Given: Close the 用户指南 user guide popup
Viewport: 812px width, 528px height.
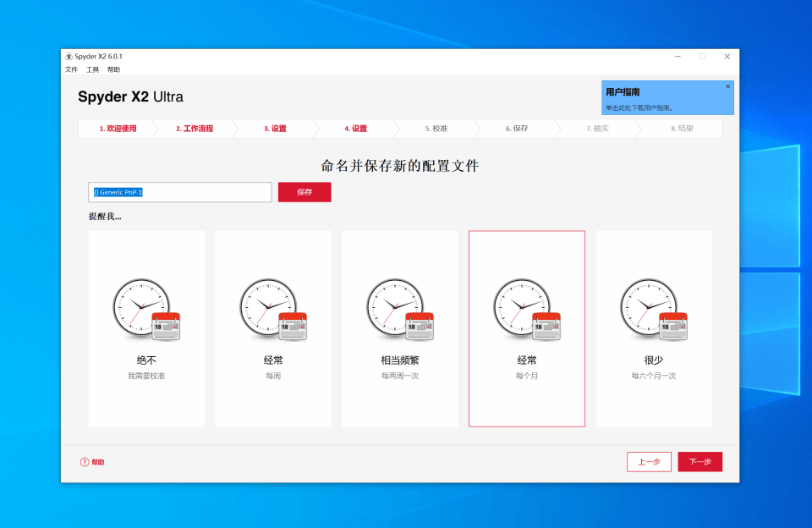Looking at the screenshot, I should [x=727, y=86].
